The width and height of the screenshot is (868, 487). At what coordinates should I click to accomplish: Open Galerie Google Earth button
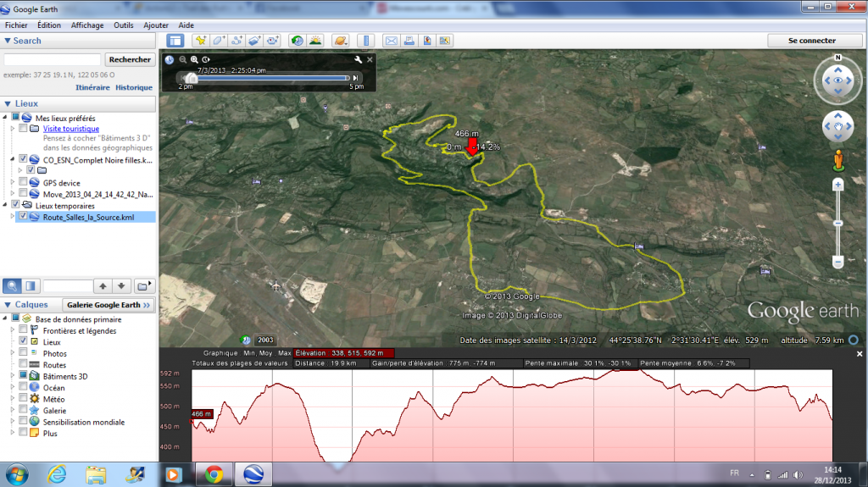108,305
